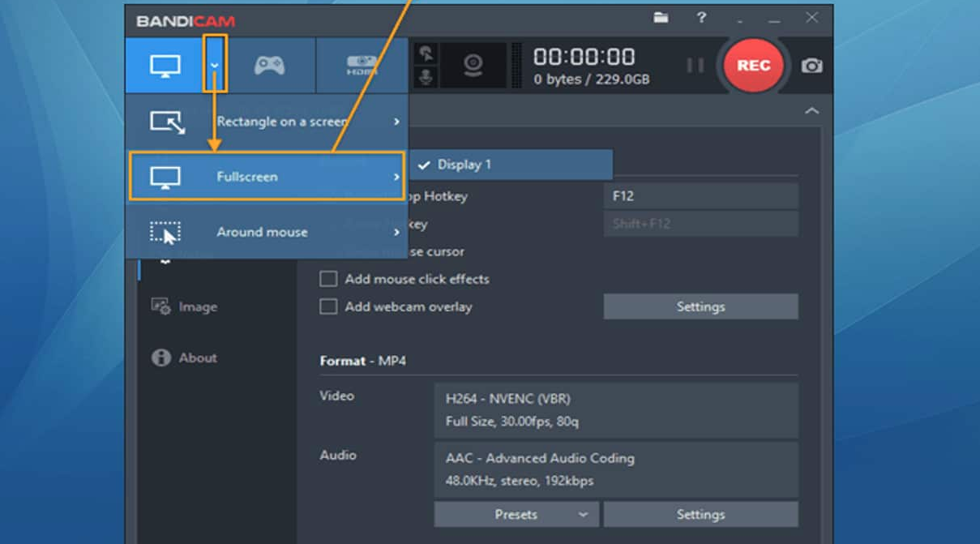Open the Presets dropdown

[x=516, y=514]
